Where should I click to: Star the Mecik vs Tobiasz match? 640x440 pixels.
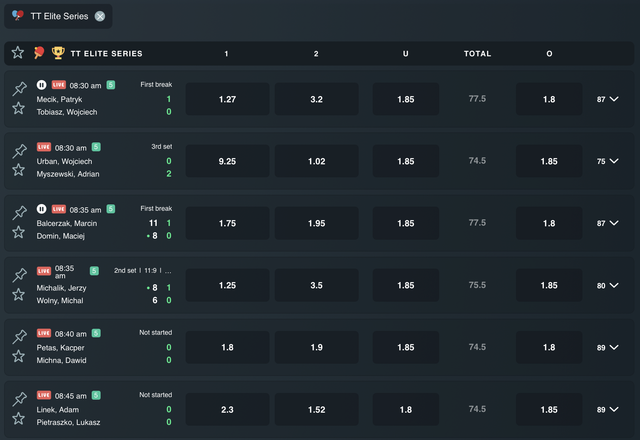pos(18,109)
